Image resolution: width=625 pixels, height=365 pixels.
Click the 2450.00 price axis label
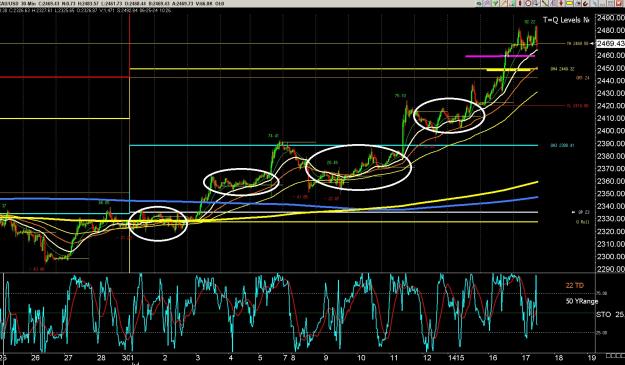point(611,68)
